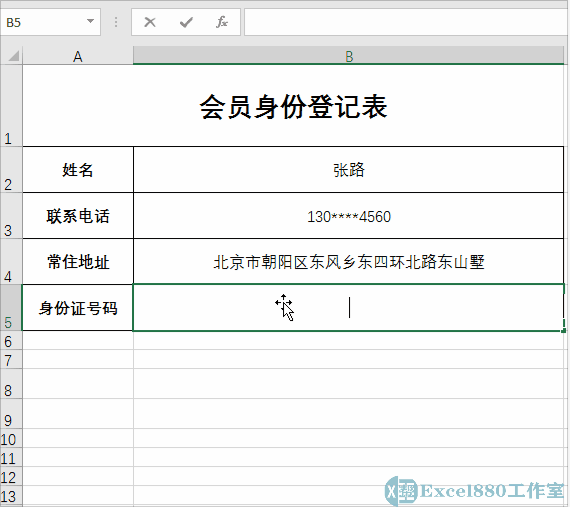Click the title cell 会员身份登记表
570x507 pixels.
(x=293, y=106)
